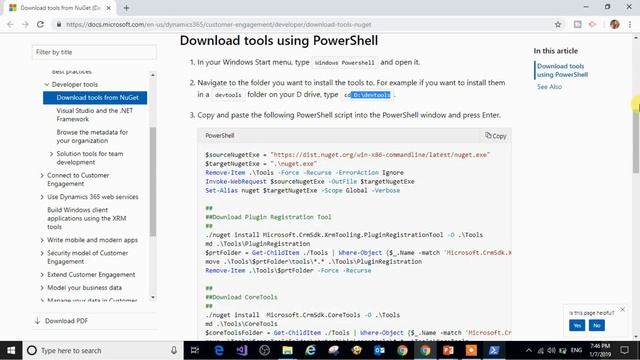640x360 pixels.
Task: Answer No to is this page helpful
Action: (597, 325)
